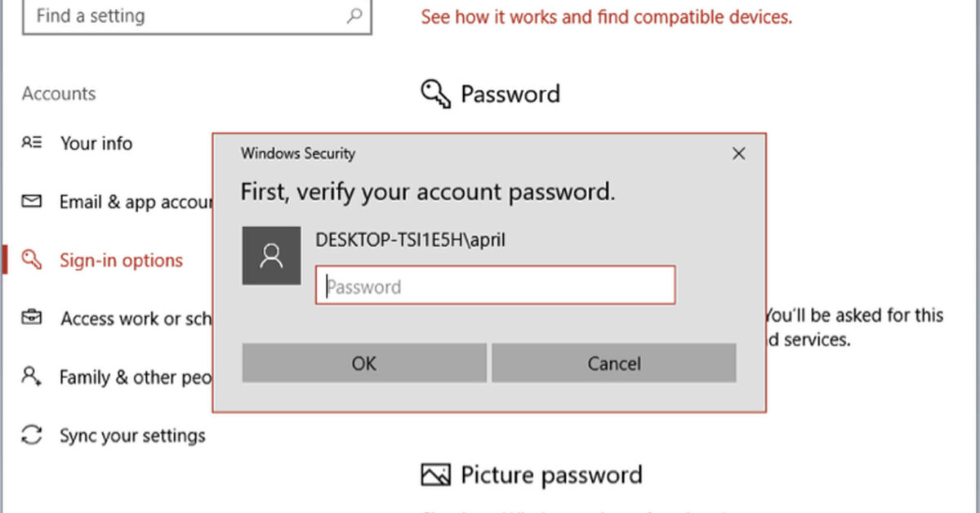Click the search magnifier in Find a setting
This screenshot has height=513, width=980.
point(354,16)
